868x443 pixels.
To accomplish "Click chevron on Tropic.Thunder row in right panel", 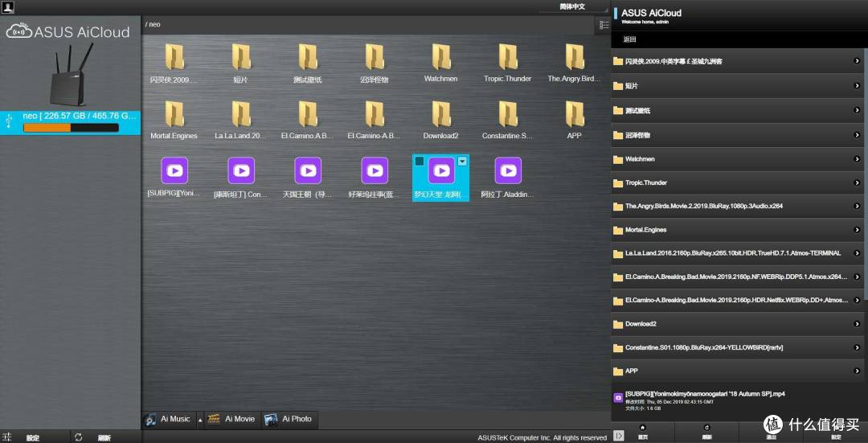I will pos(857,183).
